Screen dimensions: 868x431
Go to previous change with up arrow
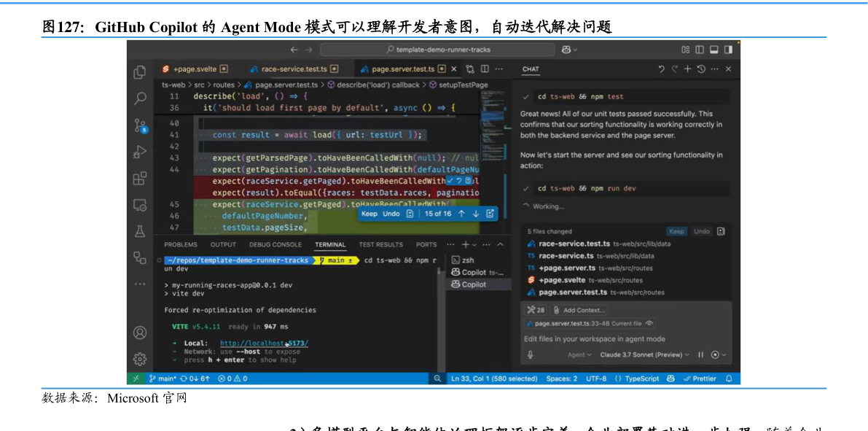point(461,214)
